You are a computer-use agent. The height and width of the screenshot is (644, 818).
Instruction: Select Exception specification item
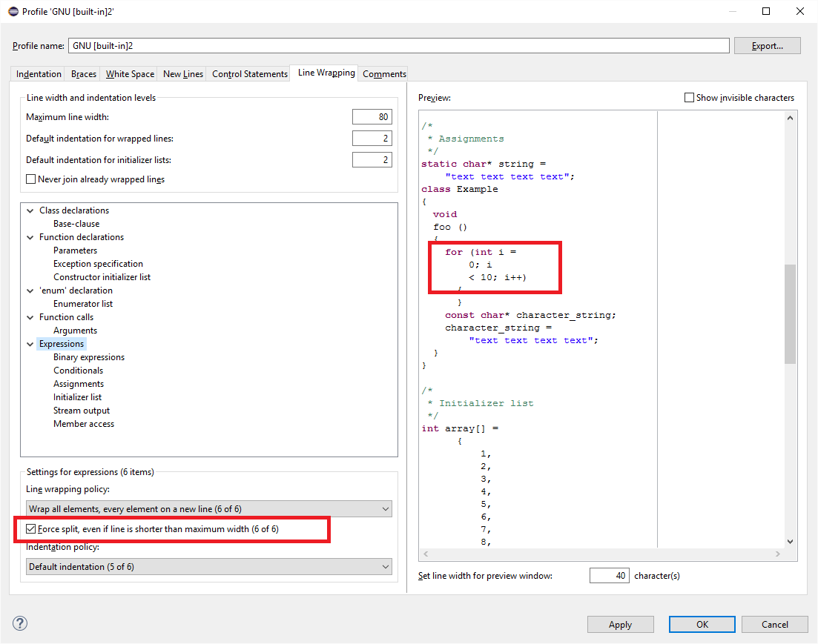98,264
